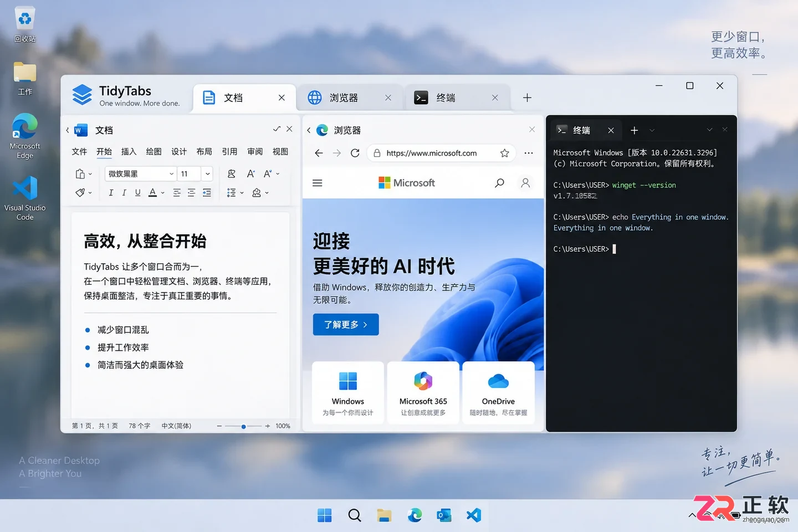The height and width of the screenshot is (532, 798).
Task: Refresh the microsoft.com page
Action: [355, 153]
